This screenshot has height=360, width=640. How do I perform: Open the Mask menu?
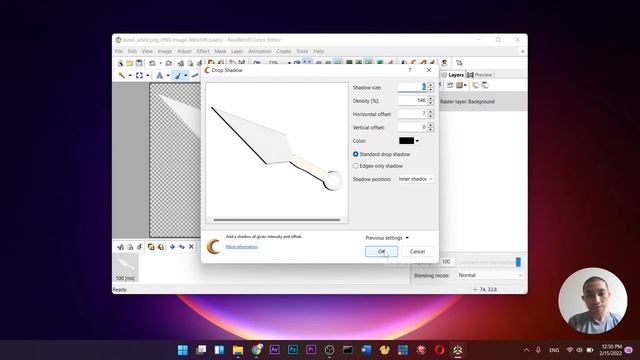(x=220, y=51)
